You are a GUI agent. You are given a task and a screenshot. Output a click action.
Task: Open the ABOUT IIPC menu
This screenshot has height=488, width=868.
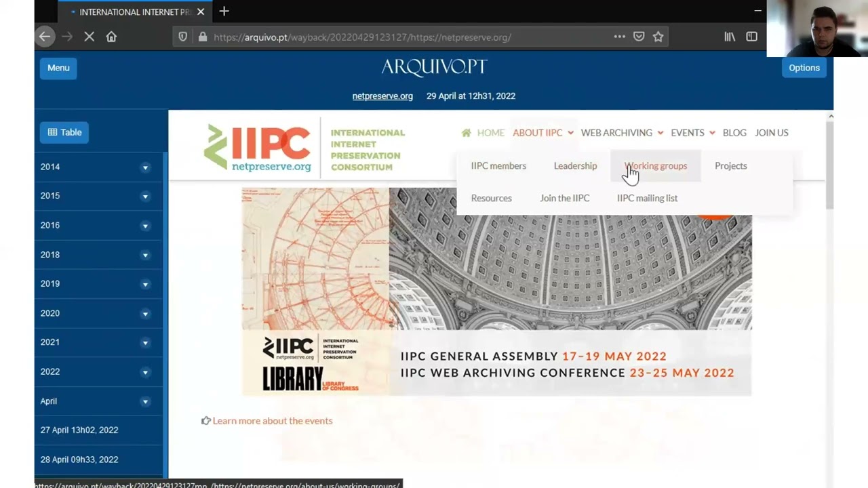(543, 133)
